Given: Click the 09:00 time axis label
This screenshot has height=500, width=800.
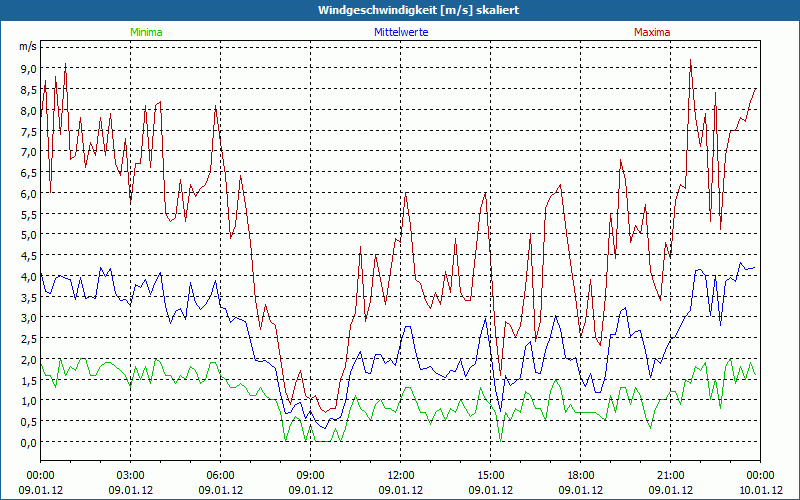Looking at the screenshot, I should click(311, 476).
